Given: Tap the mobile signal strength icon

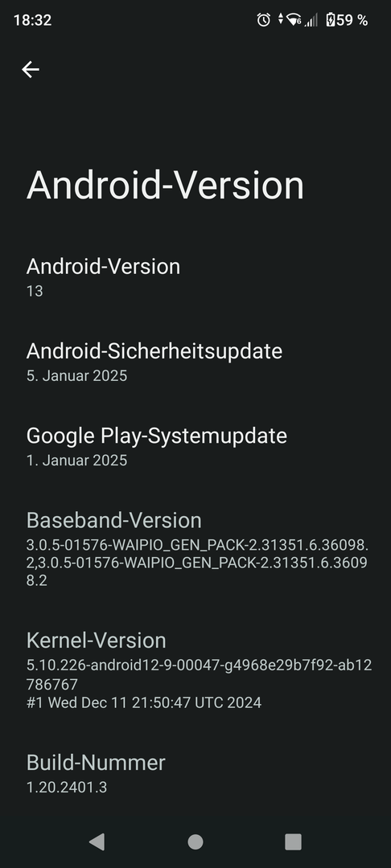Looking at the screenshot, I should [311, 20].
